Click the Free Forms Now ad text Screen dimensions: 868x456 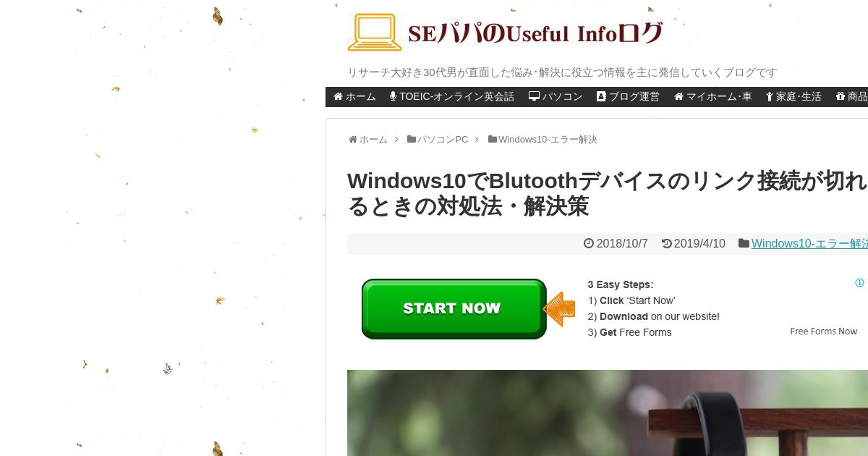824,331
